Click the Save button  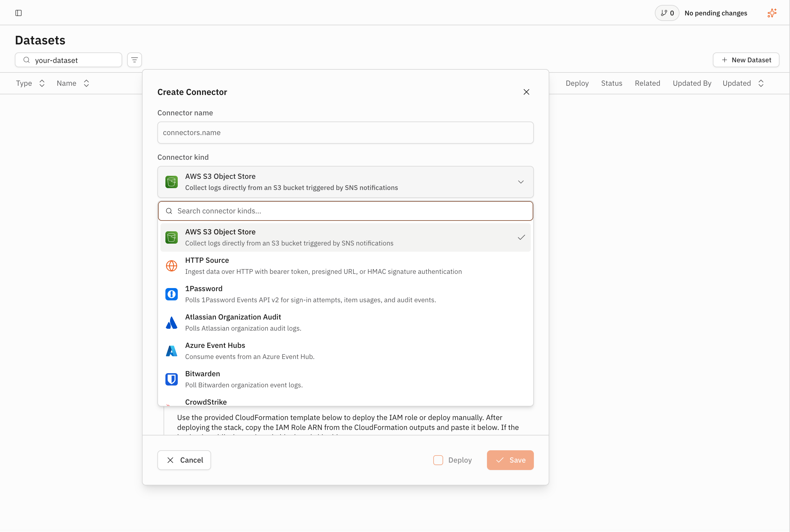tap(510, 460)
